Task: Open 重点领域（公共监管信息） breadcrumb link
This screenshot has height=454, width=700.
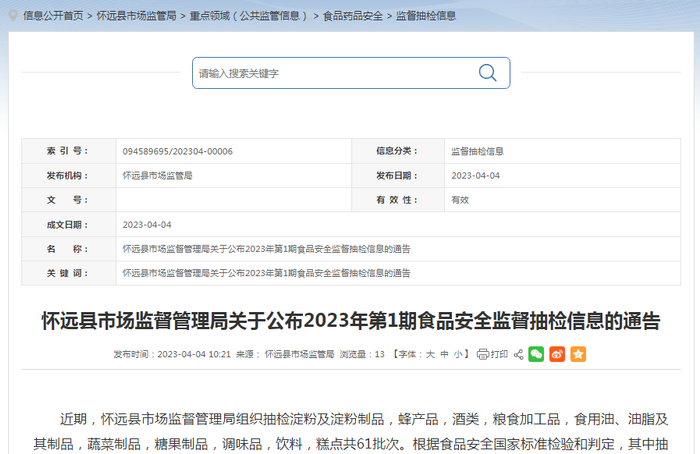Action: point(249,16)
